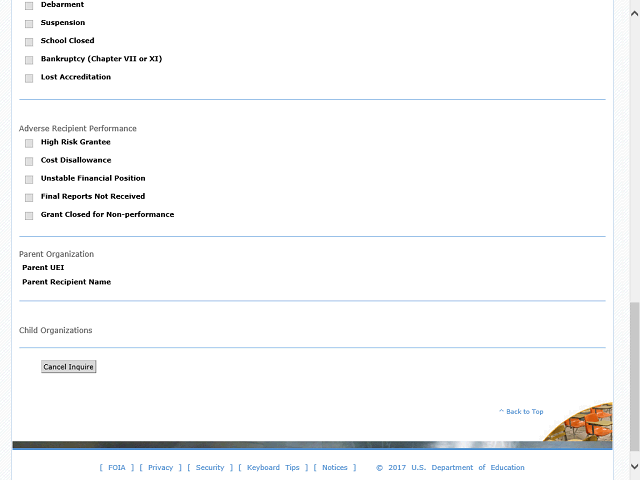Select the Parent Recipient Name label
Image resolution: width=640 pixels, height=480 pixels.
pos(67,282)
